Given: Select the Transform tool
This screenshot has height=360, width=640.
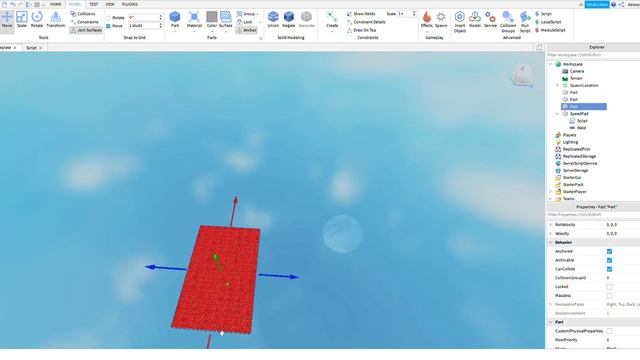Looking at the screenshot, I should (x=56, y=20).
